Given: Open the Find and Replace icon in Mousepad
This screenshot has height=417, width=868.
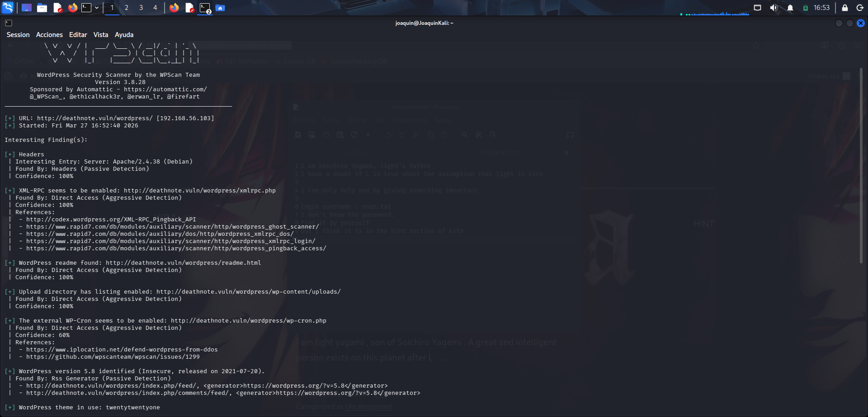Looking at the screenshot, I should [x=479, y=135].
